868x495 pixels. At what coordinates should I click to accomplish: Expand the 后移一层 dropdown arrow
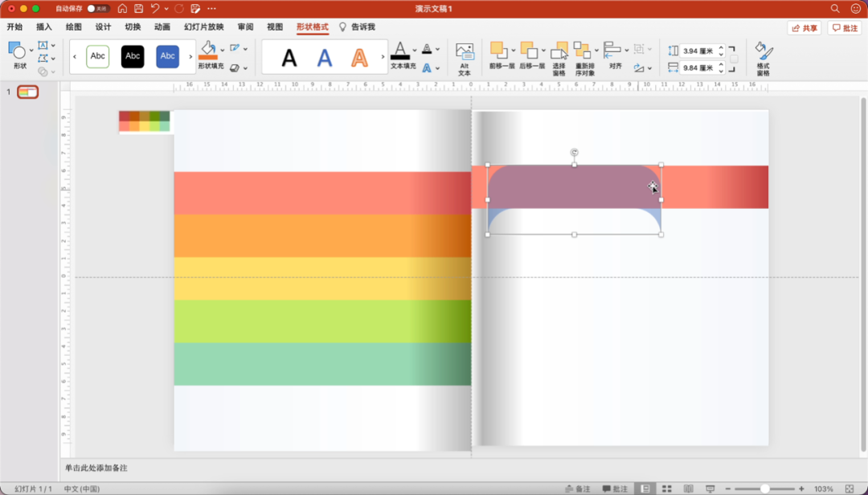pos(543,50)
